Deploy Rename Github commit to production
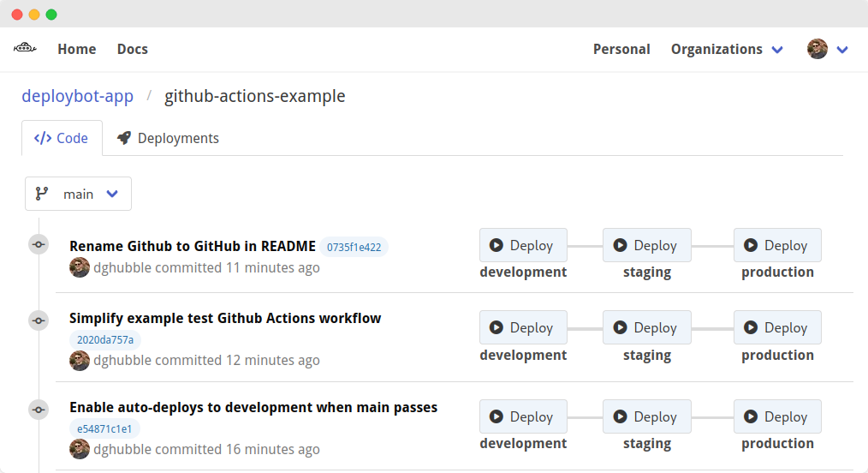 (x=777, y=245)
